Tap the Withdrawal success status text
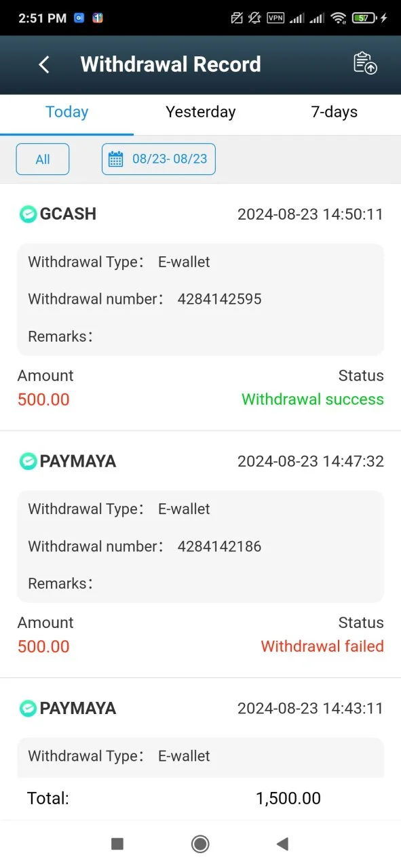401x868 pixels. coord(313,399)
